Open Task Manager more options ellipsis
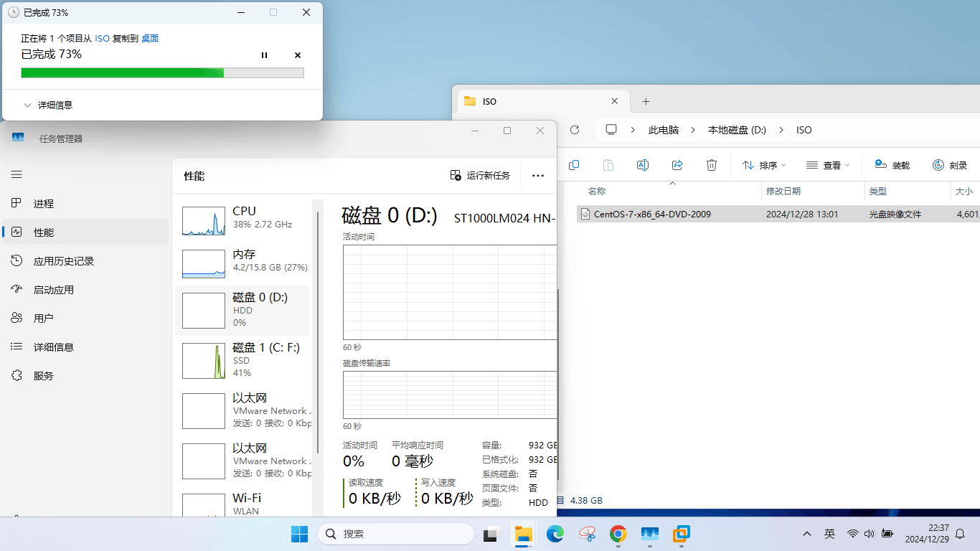This screenshot has height=551, width=980. (x=538, y=176)
